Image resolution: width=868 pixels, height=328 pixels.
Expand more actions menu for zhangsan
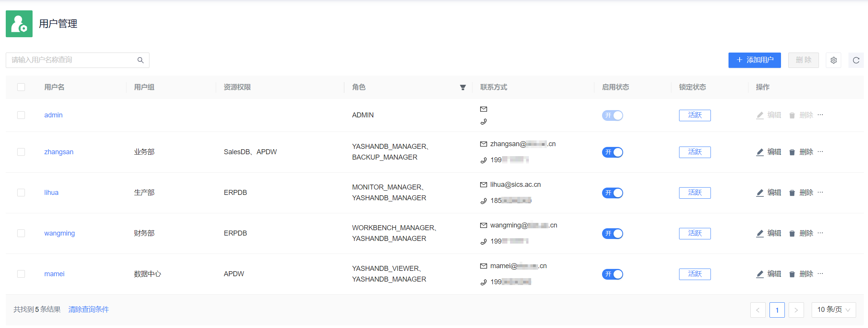pos(820,152)
